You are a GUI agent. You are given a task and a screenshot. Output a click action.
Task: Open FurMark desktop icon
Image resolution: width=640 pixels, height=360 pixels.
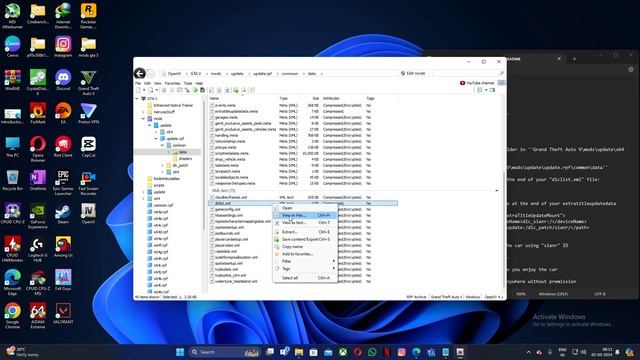pyautogui.click(x=38, y=113)
